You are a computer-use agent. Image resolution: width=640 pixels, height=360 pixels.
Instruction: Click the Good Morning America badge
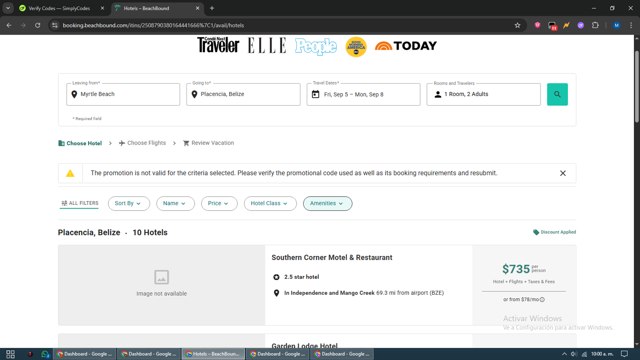356,47
